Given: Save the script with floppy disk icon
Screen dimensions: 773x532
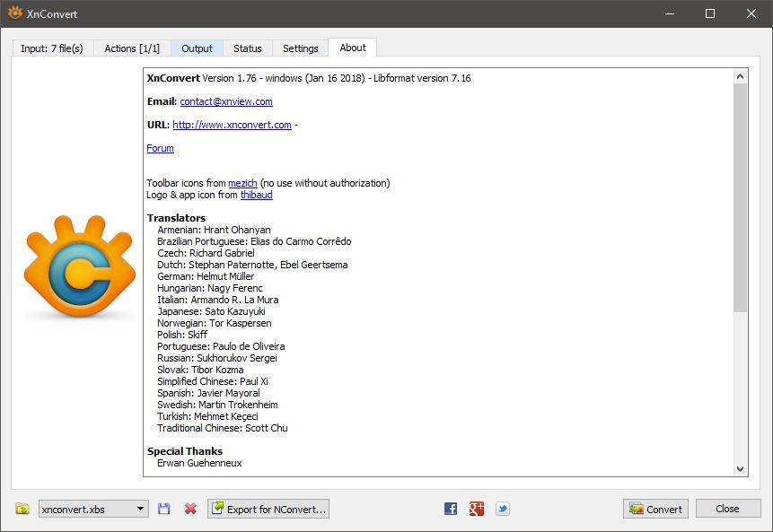Looking at the screenshot, I should click(163, 509).
